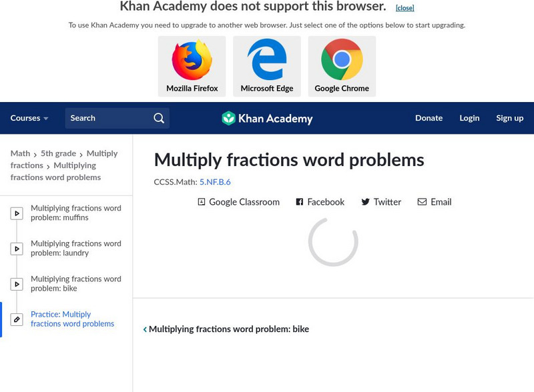The image size is (534, 392).
Task: Click the Mozilla Firefox browser icon
Action: point(192,60)
